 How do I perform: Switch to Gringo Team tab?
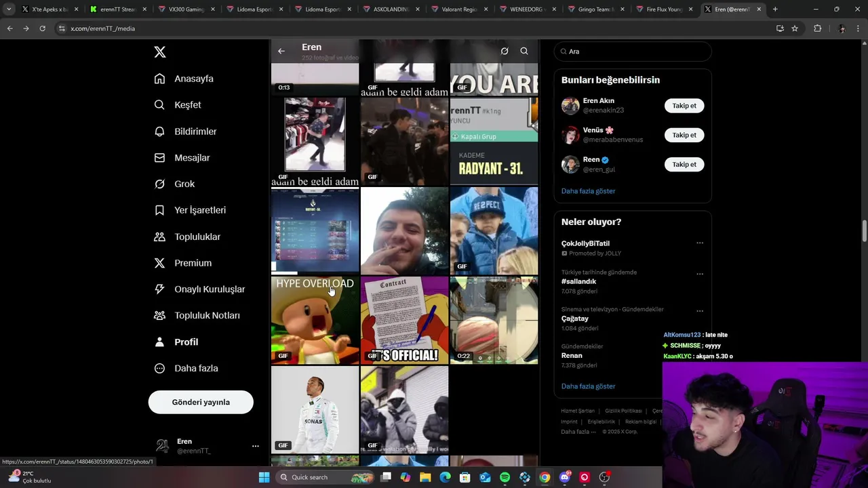pos(597,9)
